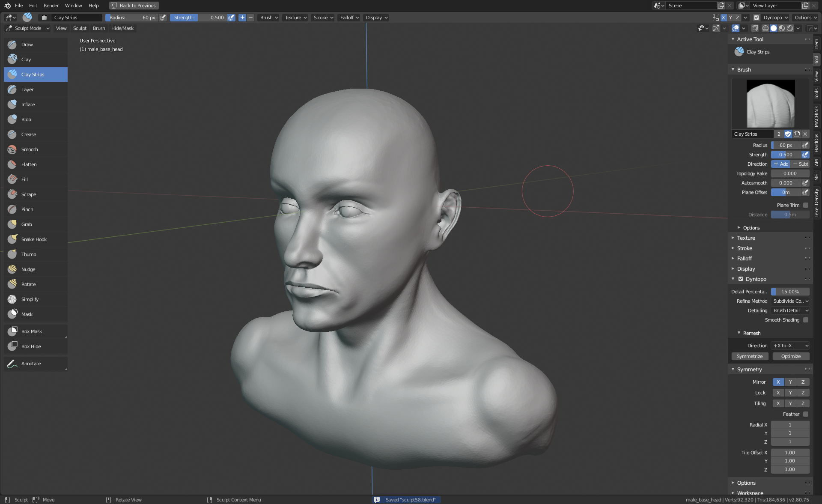Open the Refine Method dropdown
Screen dimensions: 822x504
pyautogui.click(x=790, y=301)
